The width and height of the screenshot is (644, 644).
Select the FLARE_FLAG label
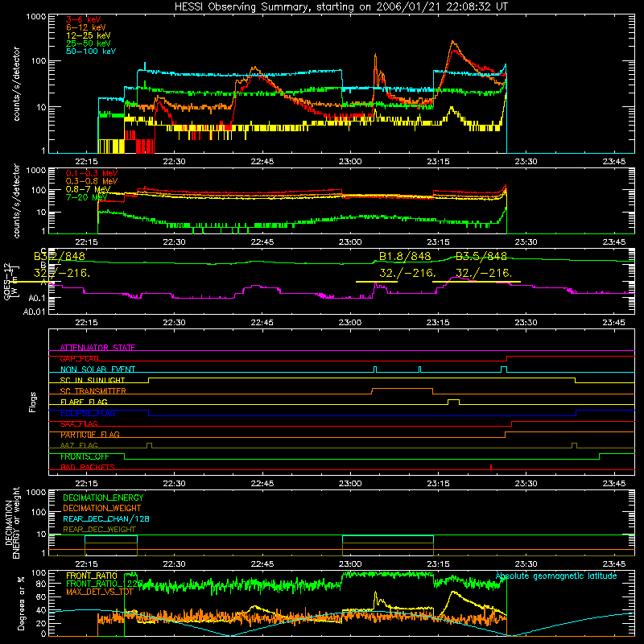[x=84, y=402]
